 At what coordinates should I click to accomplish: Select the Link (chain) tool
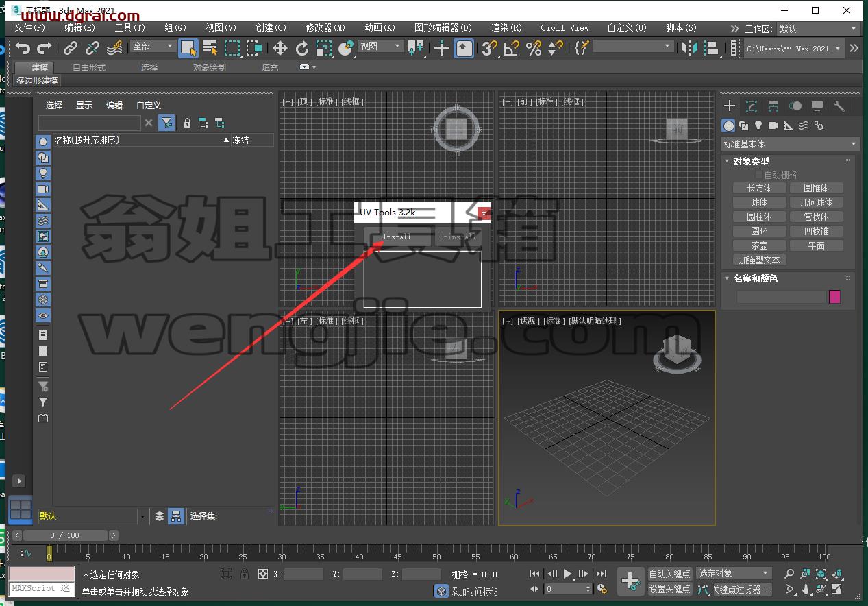(71, 48)
